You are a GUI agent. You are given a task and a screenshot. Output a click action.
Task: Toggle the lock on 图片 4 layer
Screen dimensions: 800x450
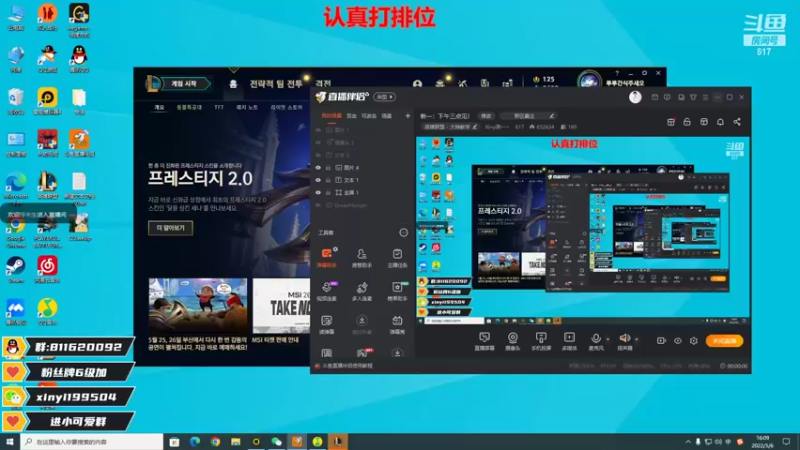tap(328, 167)
